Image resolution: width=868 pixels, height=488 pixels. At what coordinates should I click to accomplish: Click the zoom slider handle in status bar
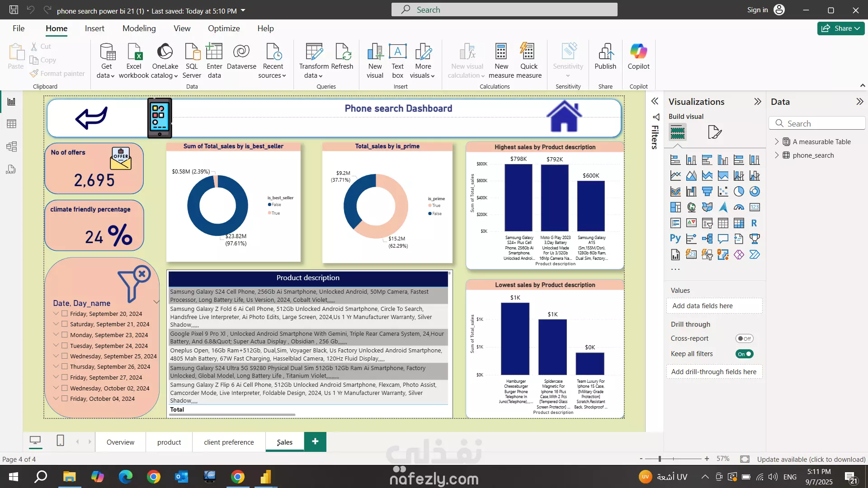coord(660,459)
